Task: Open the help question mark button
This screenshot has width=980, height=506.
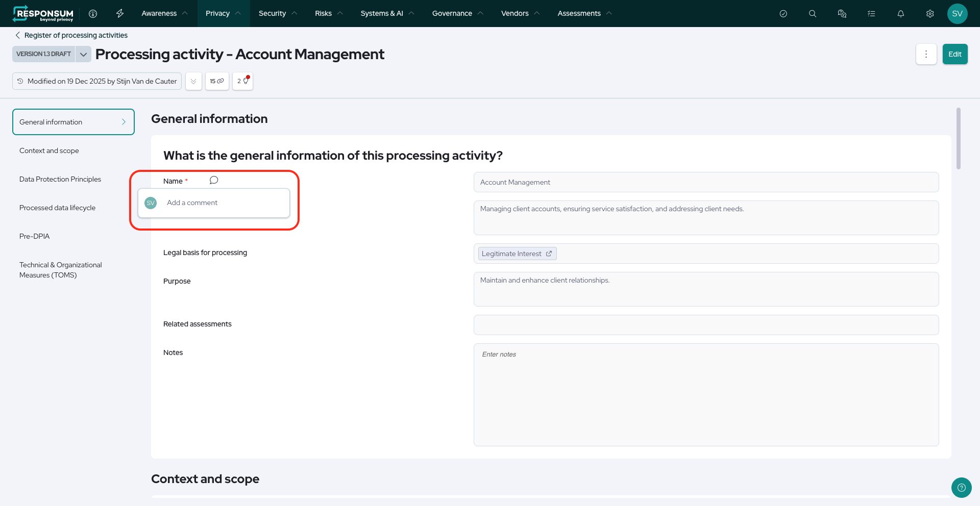Action: tap(961, 488)
